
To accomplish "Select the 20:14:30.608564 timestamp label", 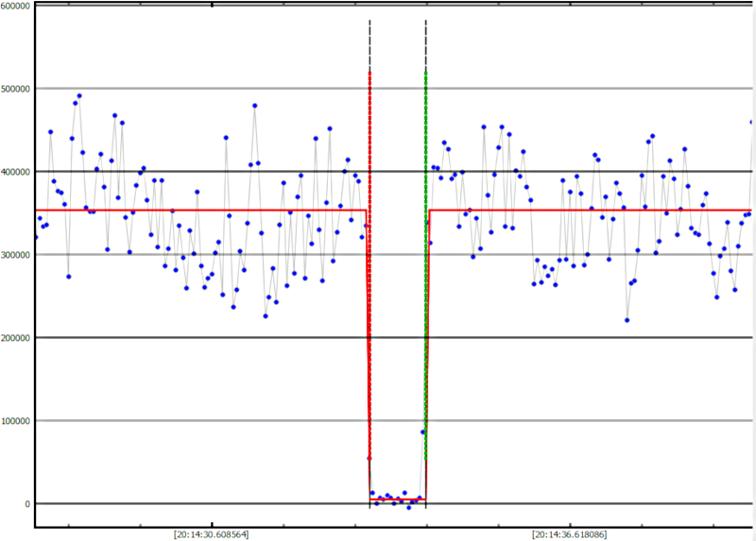I will click(x=212, y=533).
